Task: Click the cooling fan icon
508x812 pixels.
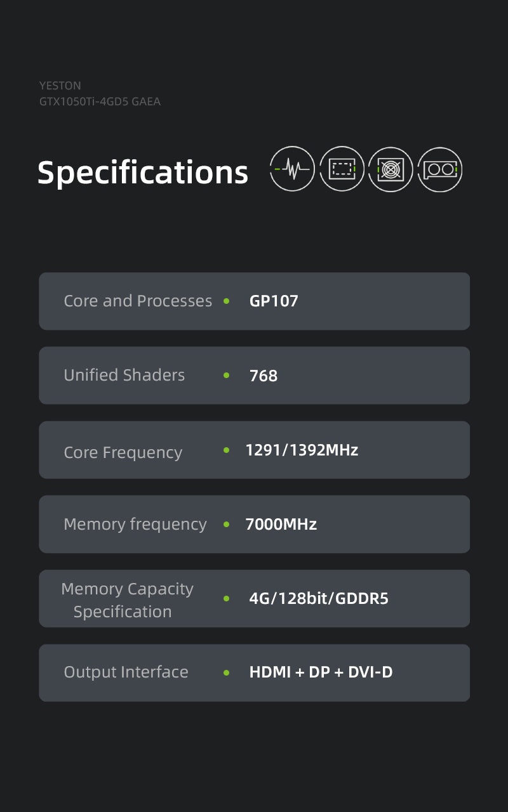Action: [x=391, y=169]
